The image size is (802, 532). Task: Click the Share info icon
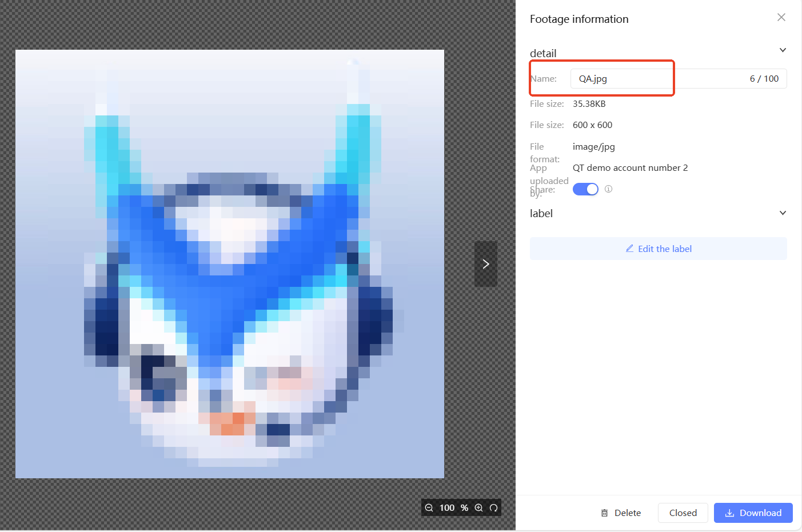[x=608, y=189]
